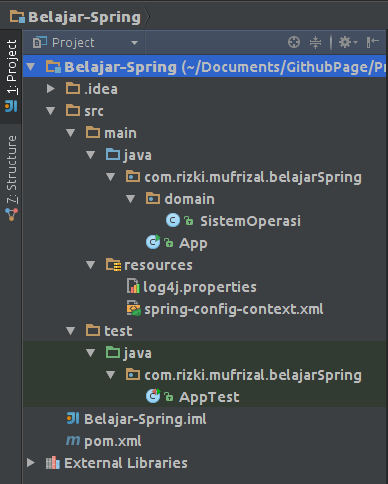Collapse the test folder
This screenshot has height=484, width=388.
[71, 331]
